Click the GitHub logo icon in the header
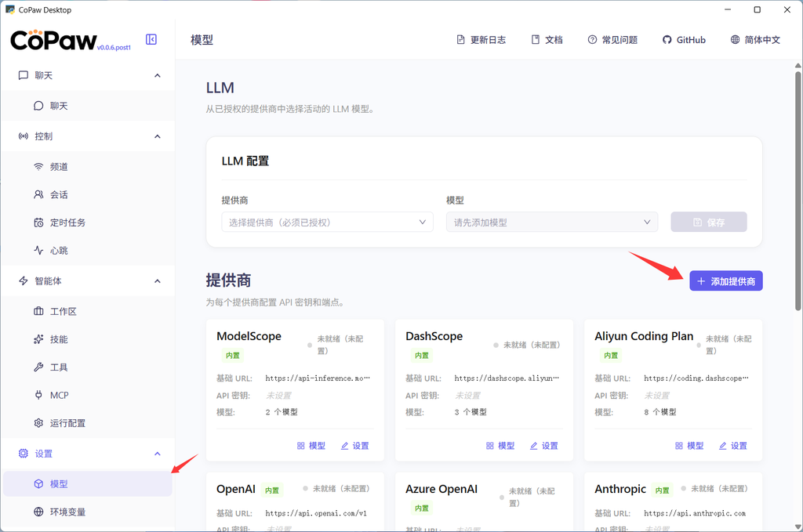Image resolution: width=803 pixels, height=532 pixels. (667, 40)
